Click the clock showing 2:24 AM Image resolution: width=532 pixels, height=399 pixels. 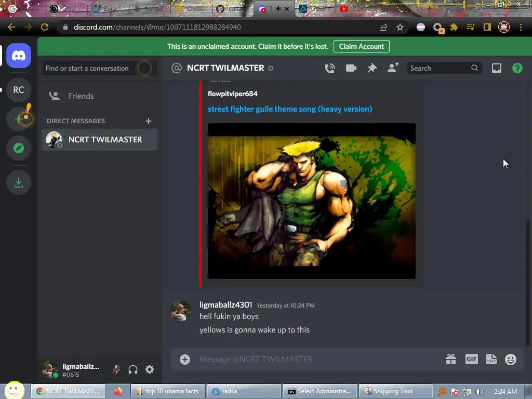click(x=506, y=392)
